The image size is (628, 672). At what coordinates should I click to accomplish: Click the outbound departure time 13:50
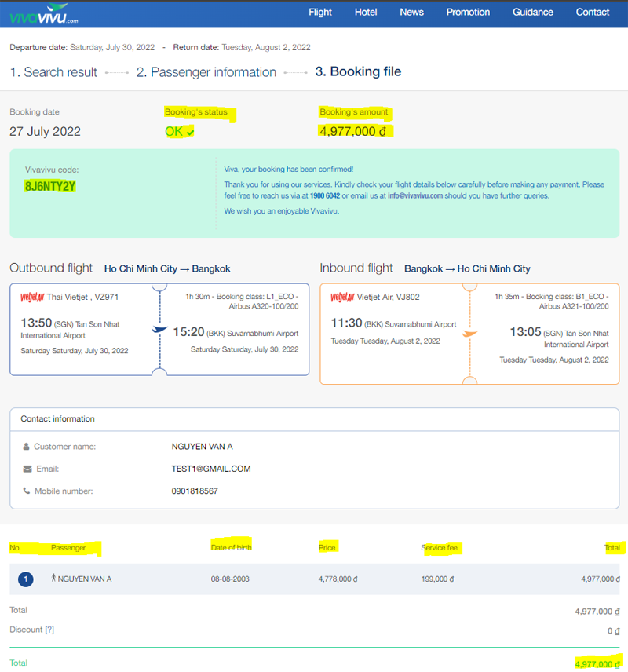[36, 323]
